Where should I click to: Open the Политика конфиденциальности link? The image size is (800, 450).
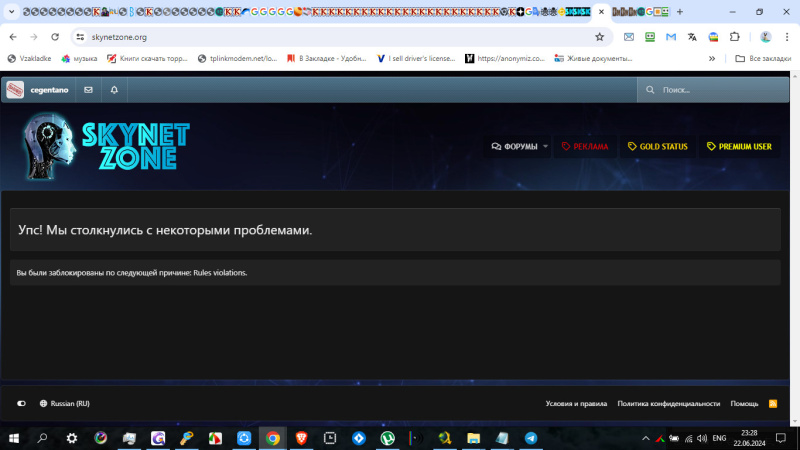point(668,404)
